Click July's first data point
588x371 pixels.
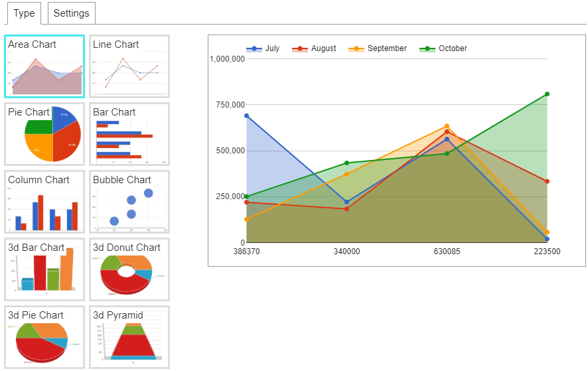coord(246,116)
